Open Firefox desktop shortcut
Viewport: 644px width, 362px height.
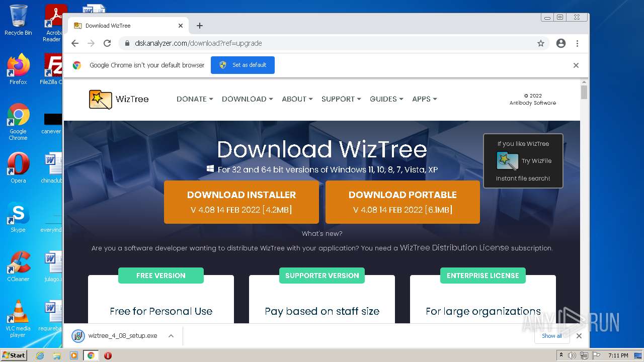(x=18, y=69)
